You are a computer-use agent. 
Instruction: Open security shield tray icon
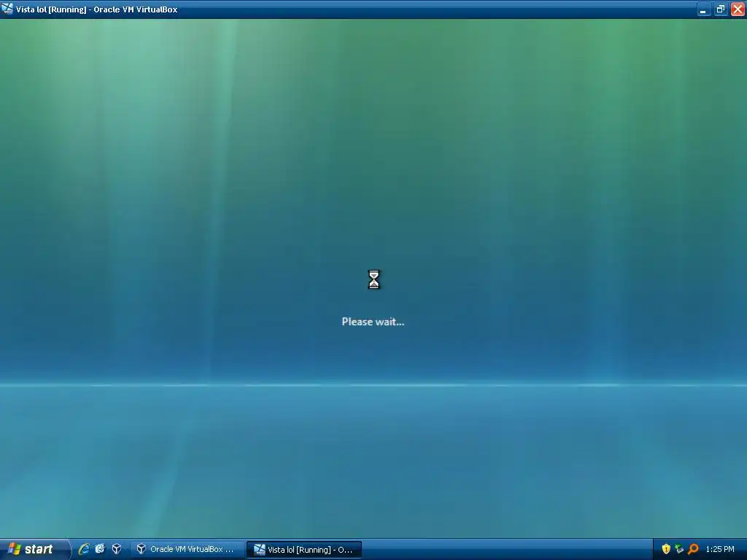(x=666, y=549)
